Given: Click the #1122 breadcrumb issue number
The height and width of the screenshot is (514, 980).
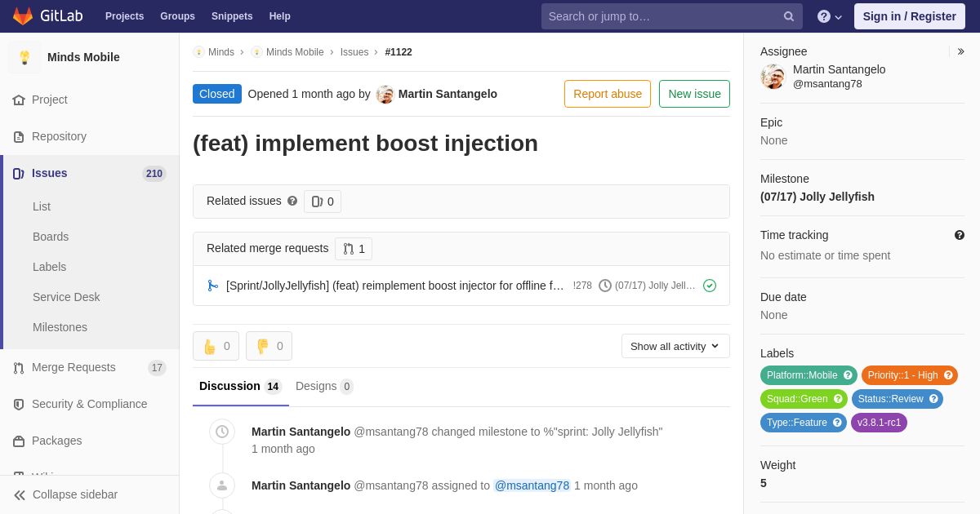Looking at the screenshot, I should [x=399, y=52].
